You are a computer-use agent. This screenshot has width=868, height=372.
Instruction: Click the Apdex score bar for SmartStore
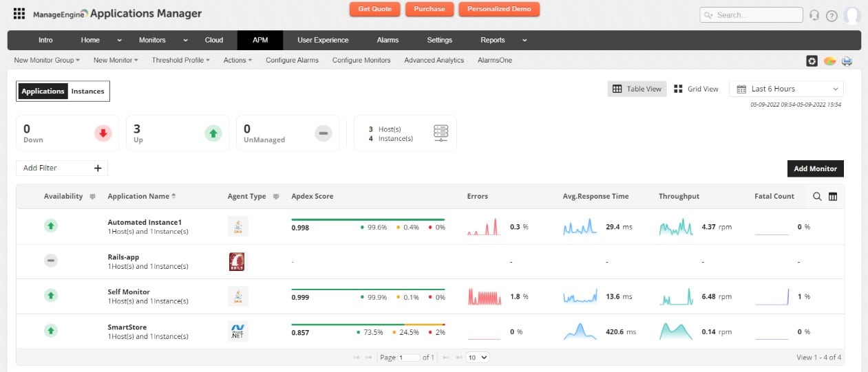368,325
